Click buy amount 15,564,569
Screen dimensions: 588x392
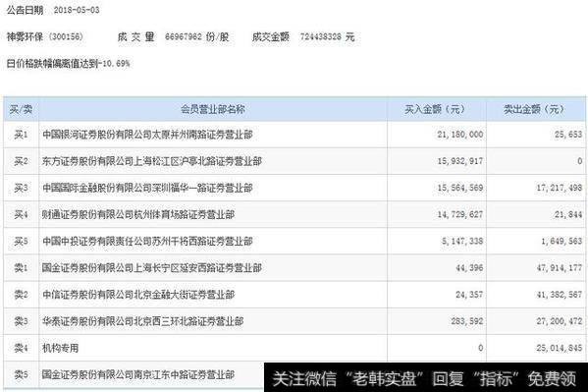(x=460, y=188)
